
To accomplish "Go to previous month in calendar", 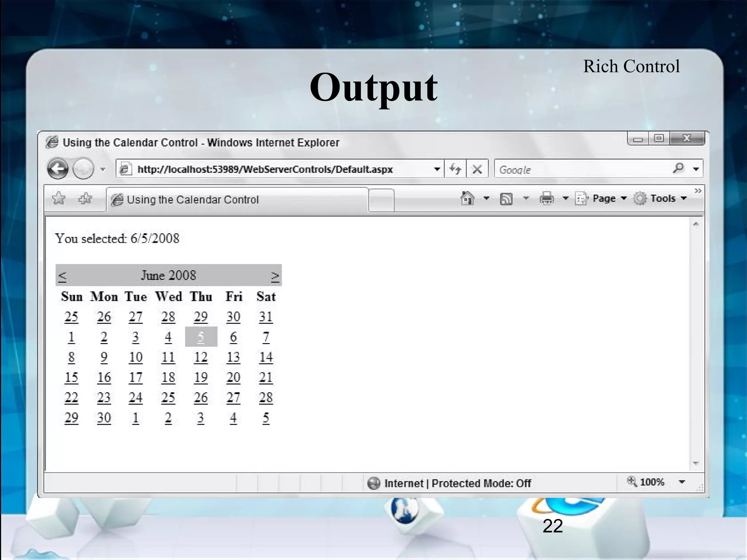I will click(62, 276).
